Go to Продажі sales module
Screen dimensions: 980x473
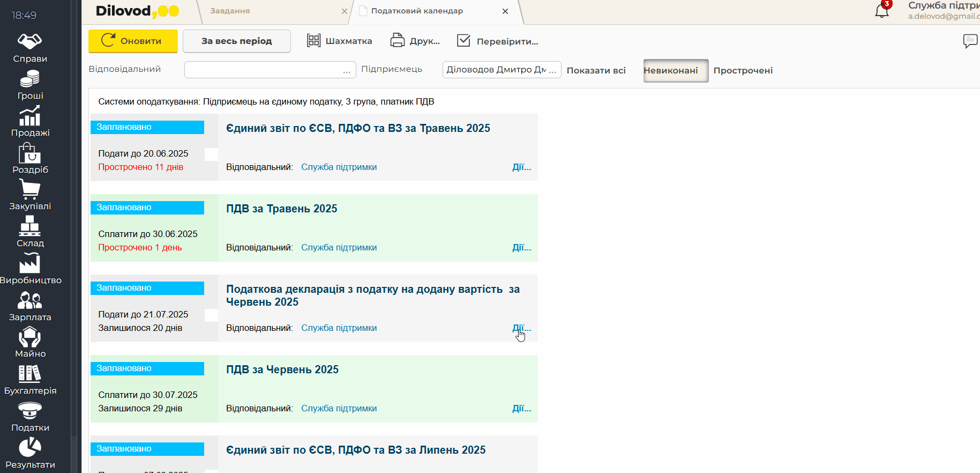tap(30, 122)
